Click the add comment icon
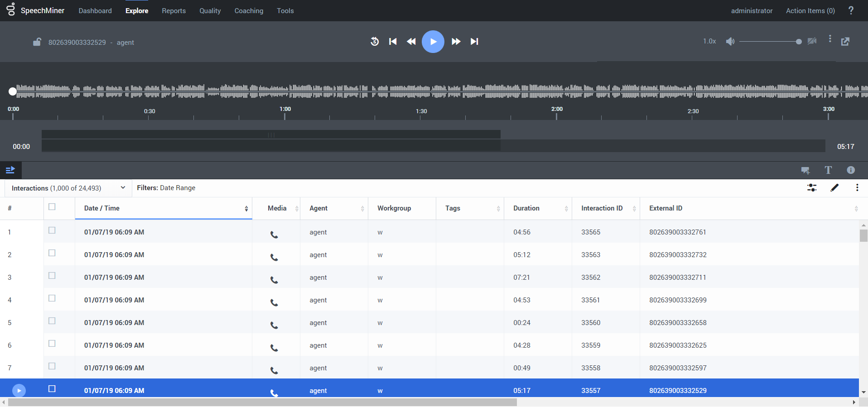The image size is (868, 407). tap(805, 170)
